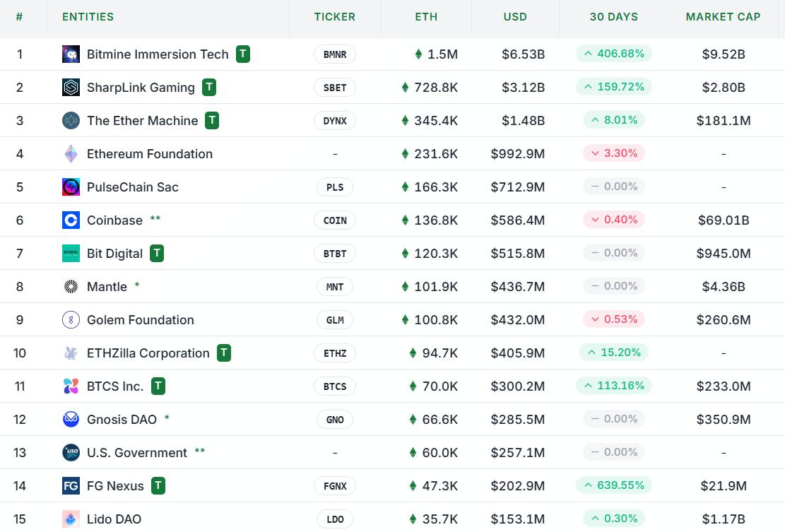
Task: Click the FG Nexus logo icon
Action: [x=71, y=485]
